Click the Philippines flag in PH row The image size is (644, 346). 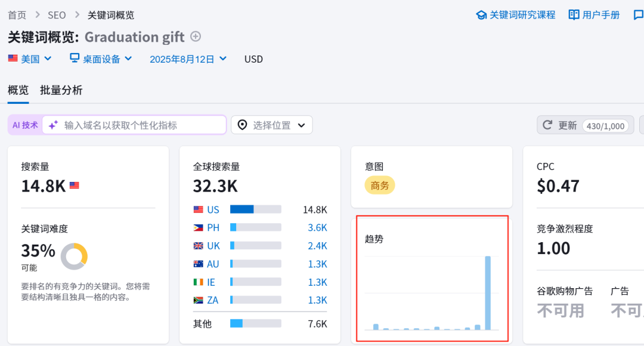(x=199, y=227)
